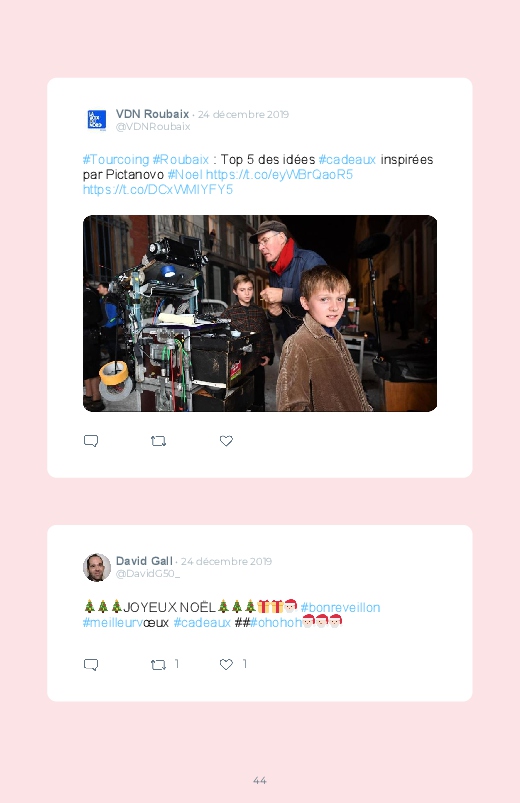Click the VDN Roubaix profile avatar

coord(97,120)
